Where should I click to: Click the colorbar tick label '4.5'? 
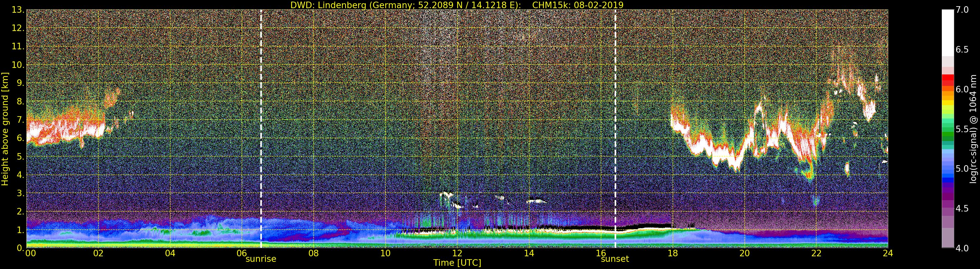pyautogui.click(x=962, y=208)
